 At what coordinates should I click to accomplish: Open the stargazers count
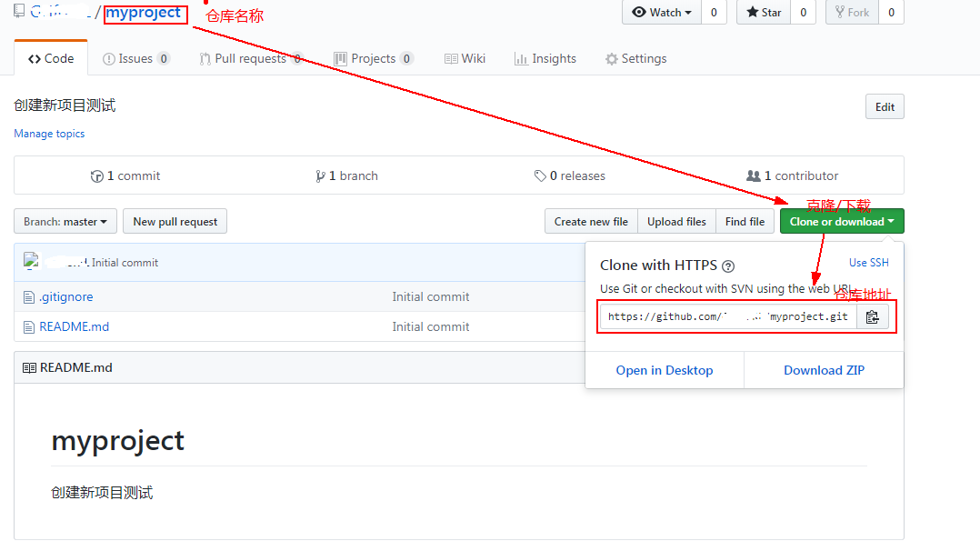(x=803, y=13)
